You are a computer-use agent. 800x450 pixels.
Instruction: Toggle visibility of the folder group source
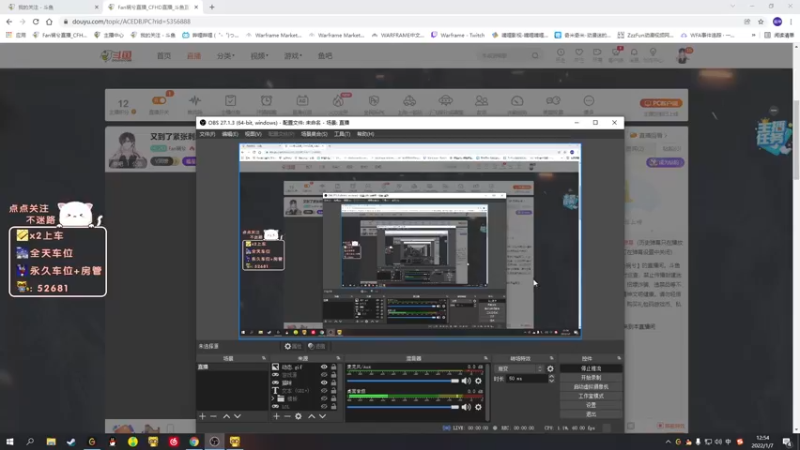coord(324,398)
